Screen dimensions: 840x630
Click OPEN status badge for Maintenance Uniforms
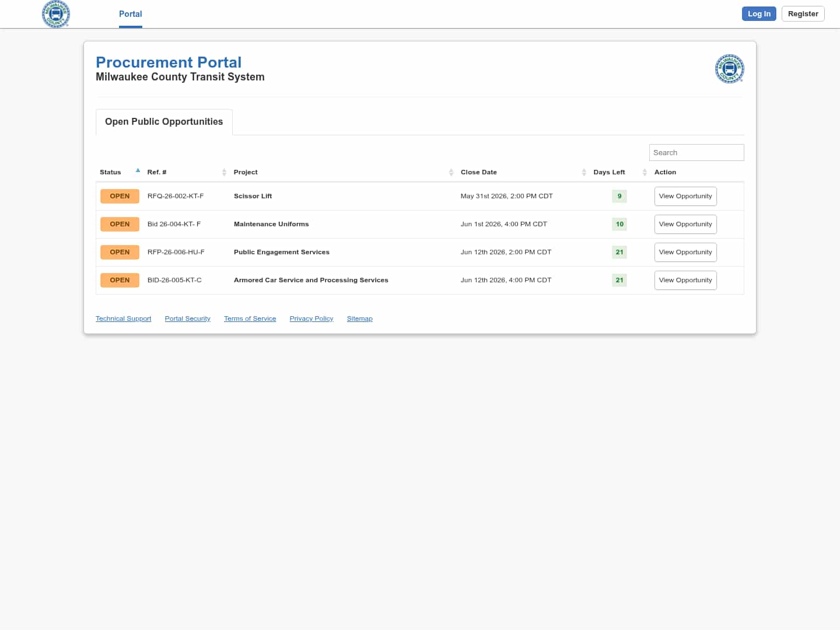pos(120,224)
